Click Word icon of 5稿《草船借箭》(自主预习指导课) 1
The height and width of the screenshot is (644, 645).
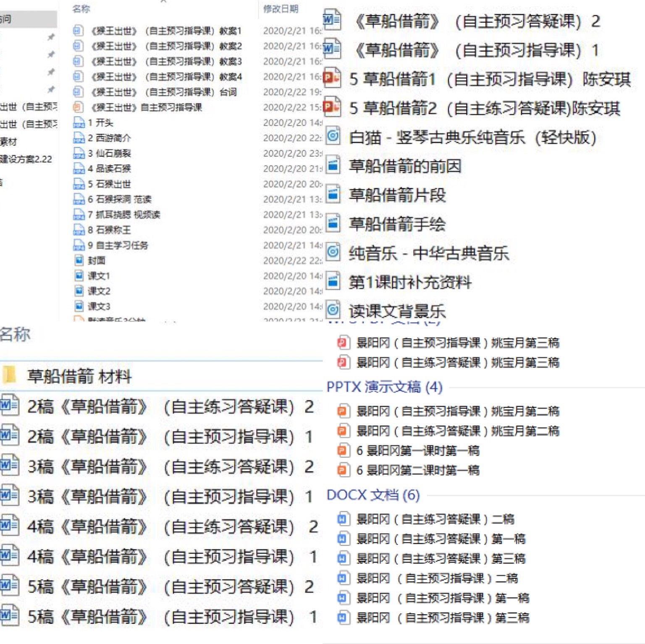click(9, 616)
